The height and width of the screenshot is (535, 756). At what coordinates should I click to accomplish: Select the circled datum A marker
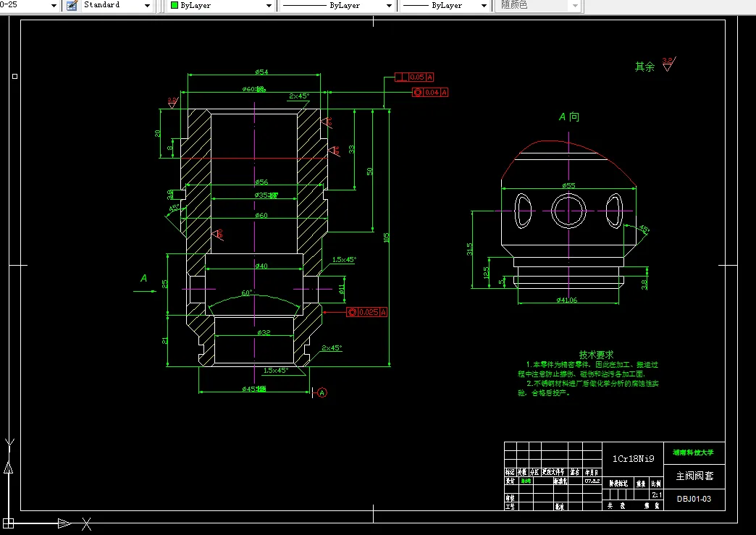tap(322, 392)
